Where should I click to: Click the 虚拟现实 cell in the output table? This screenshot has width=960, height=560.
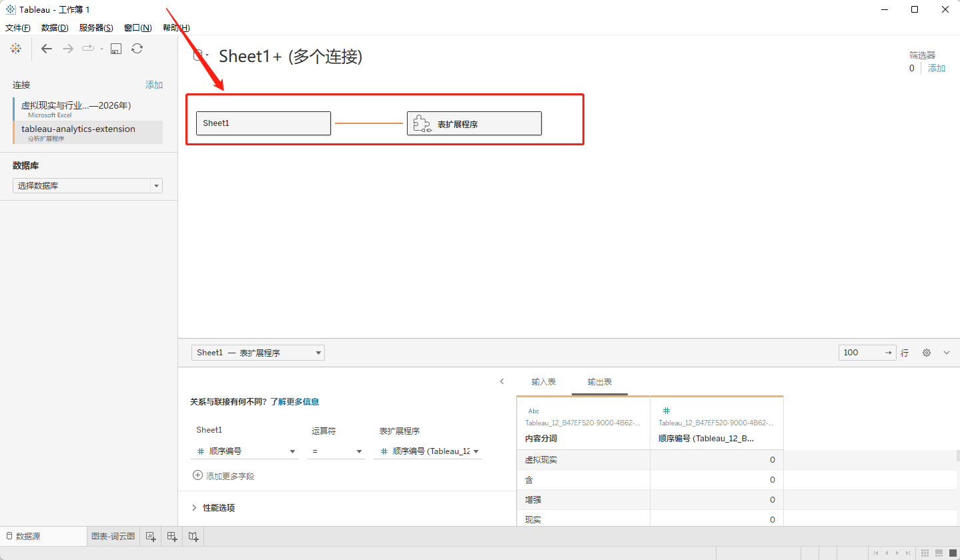click(584, 460)
